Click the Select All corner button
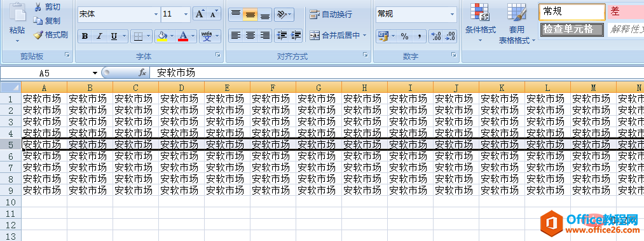The width and height of the screenshot is (644, 241). pos(11,87)
